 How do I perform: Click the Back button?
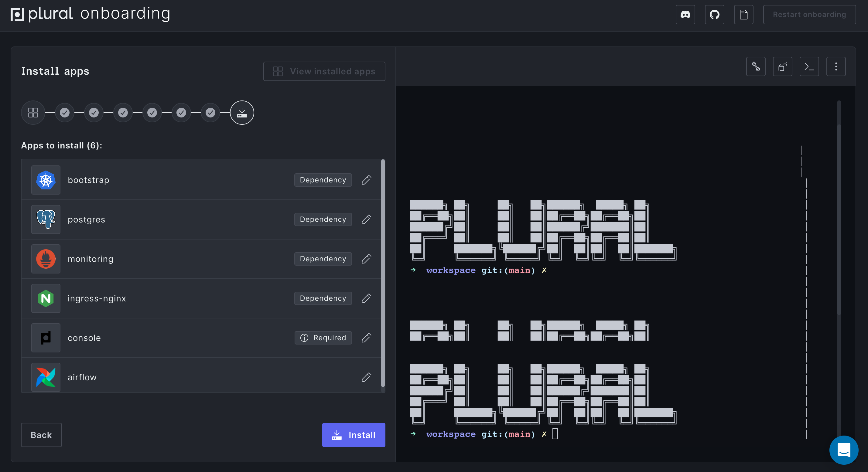(x=41, y=435)
